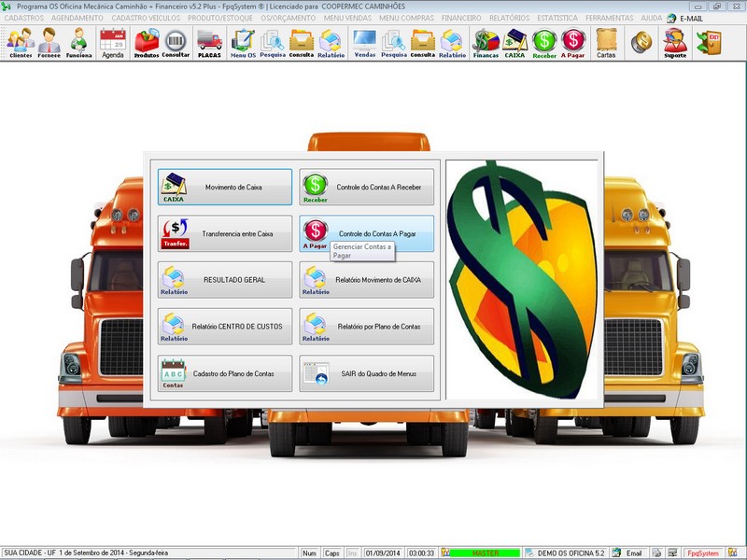Open the PLACAS truck icon
This screenshot has width=747, height=560.
pos(209,43)
